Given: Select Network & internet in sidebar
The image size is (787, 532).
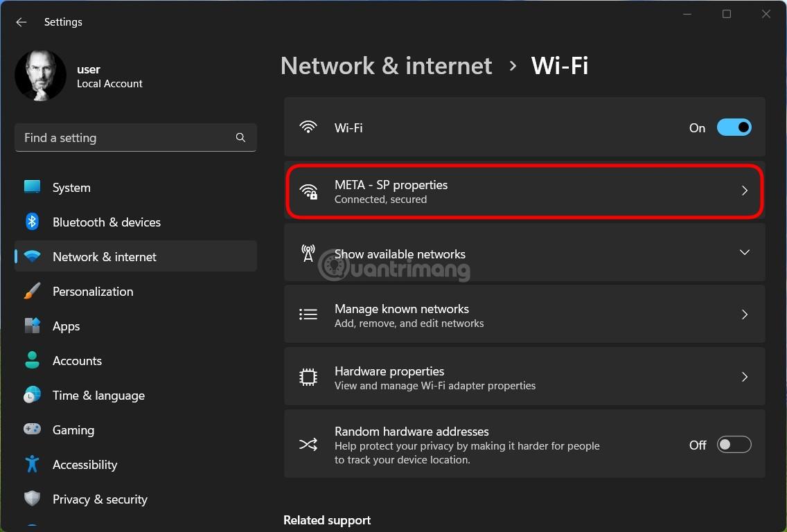Looking at the screenshot, I should coord(136,256).
